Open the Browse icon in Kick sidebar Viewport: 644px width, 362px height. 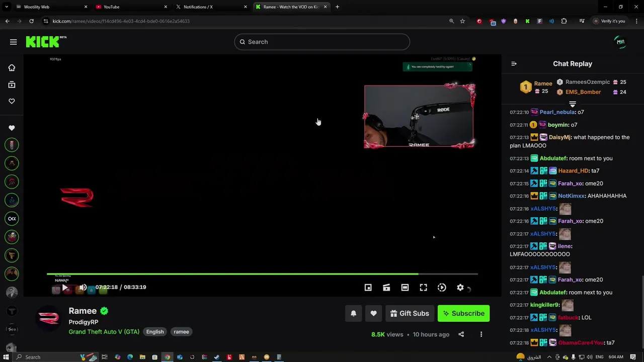pyautogui.click(x=12, y=84)
